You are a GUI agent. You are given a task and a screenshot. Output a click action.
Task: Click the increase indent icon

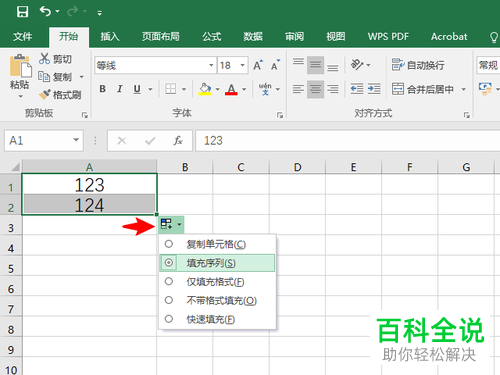(x=374, y=89)
